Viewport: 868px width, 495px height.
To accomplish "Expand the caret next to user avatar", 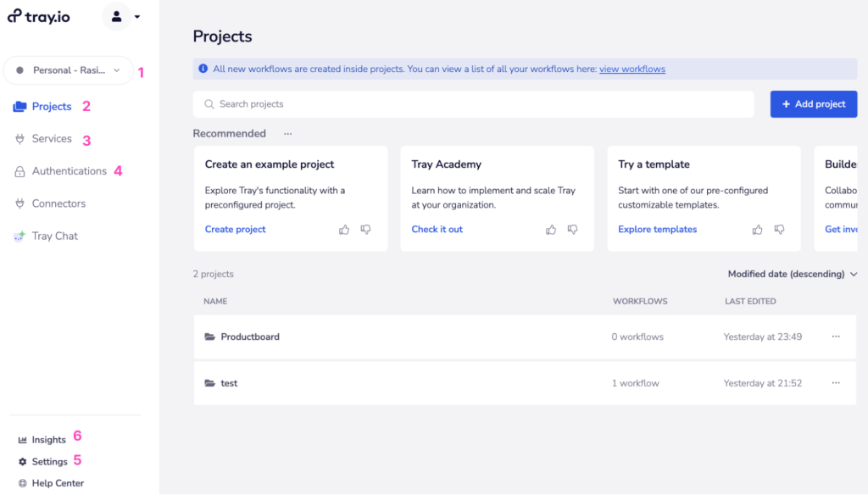I will tap(137, 17).
